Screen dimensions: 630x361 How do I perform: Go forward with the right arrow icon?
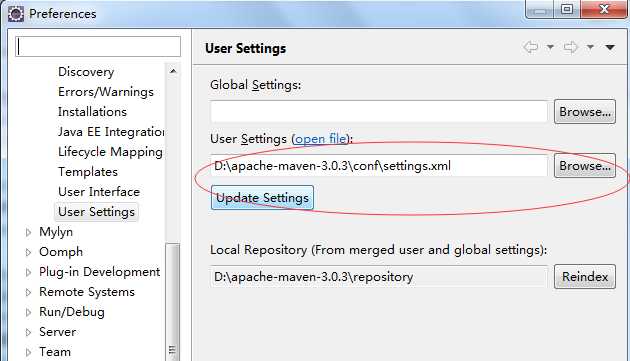(571, 47)
